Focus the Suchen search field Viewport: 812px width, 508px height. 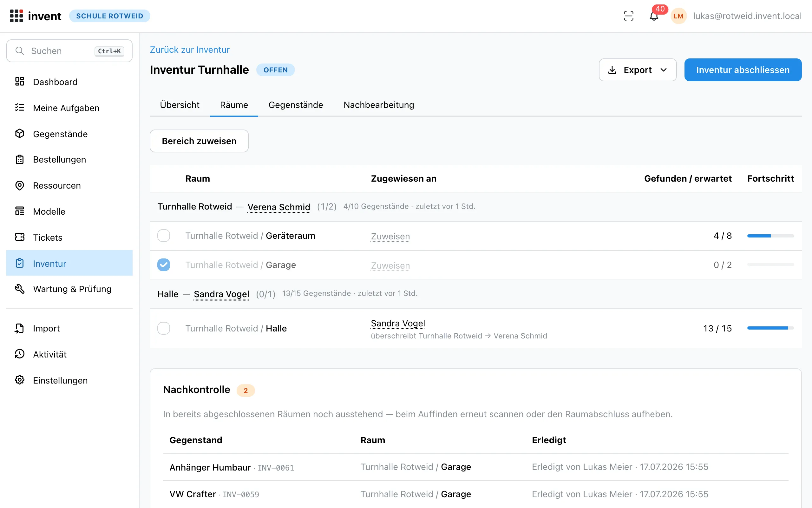pos(69,51)
